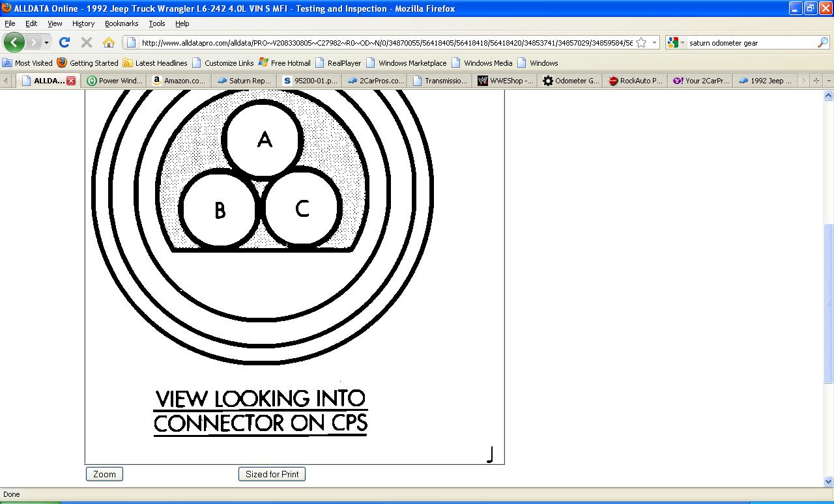This screenshot has width=834, height=504.
Task: Switch to the 2CarPros.co... tab
Action: point(375,81)
